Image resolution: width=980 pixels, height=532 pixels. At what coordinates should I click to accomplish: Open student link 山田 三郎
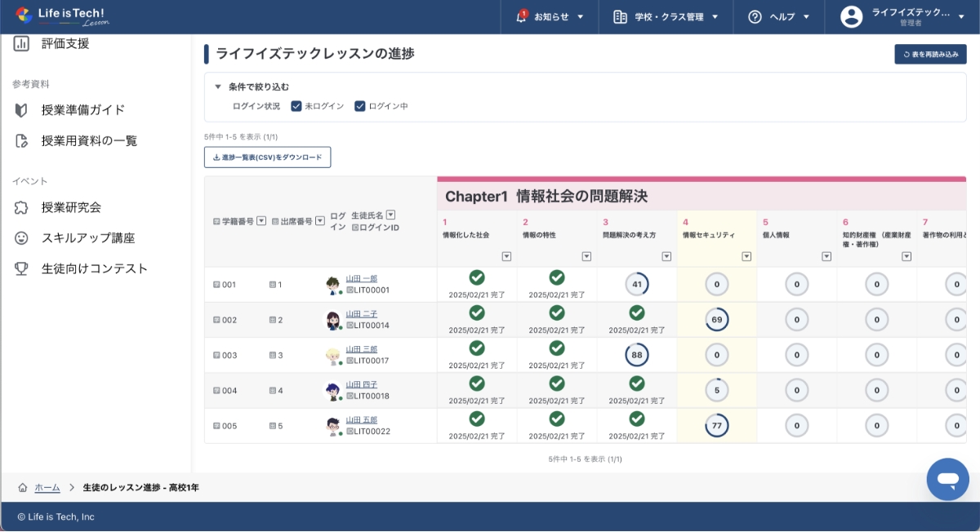[362, 349]
